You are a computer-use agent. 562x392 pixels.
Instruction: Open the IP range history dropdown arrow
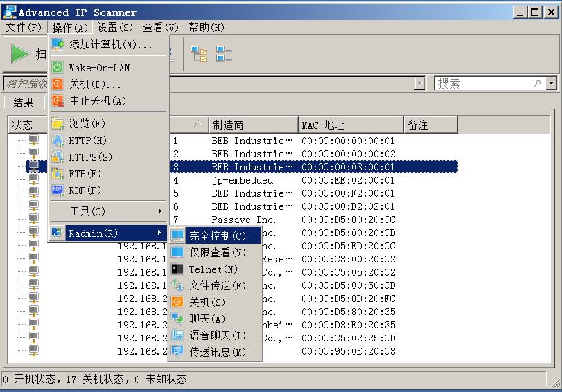[x=419, y=84]
